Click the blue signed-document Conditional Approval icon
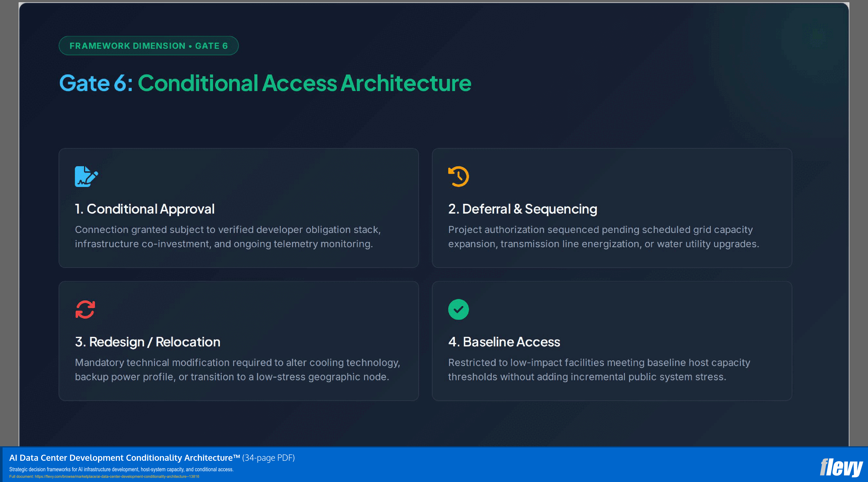This screenshot has width=868, height=482. (86, 176)
